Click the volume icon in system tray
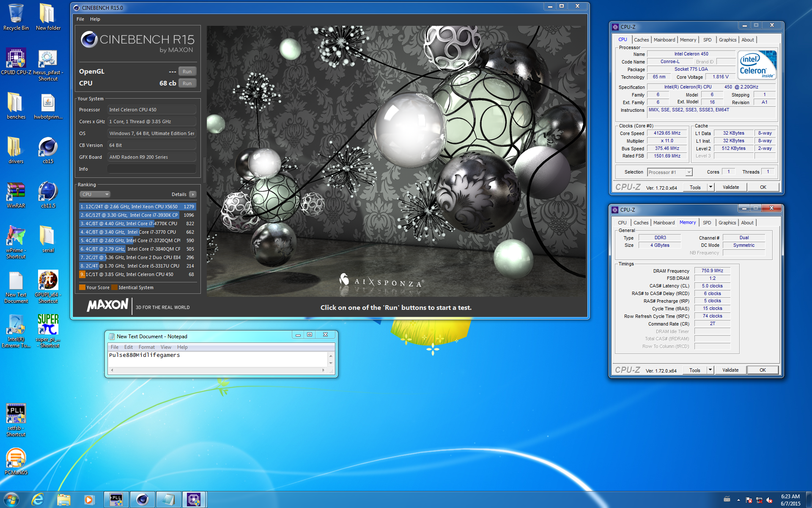812x508 pixels. [x=769, y=500]
